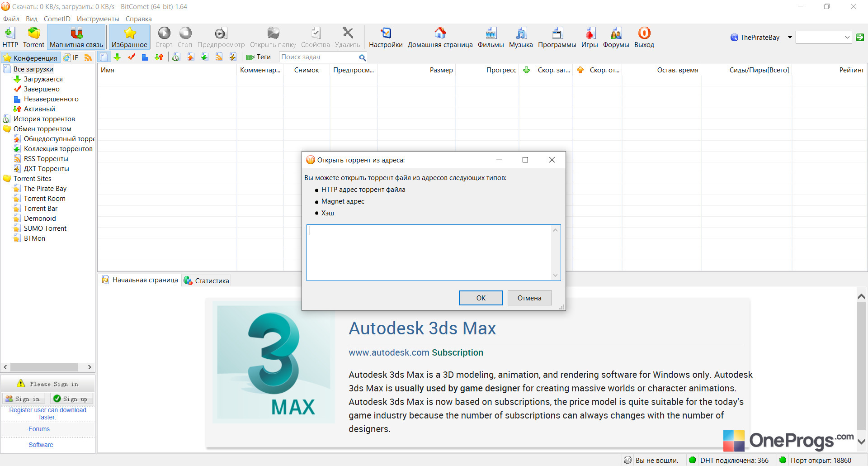Go to Домашняя страница
Screen dimensions: 868x466
[440, 37]
